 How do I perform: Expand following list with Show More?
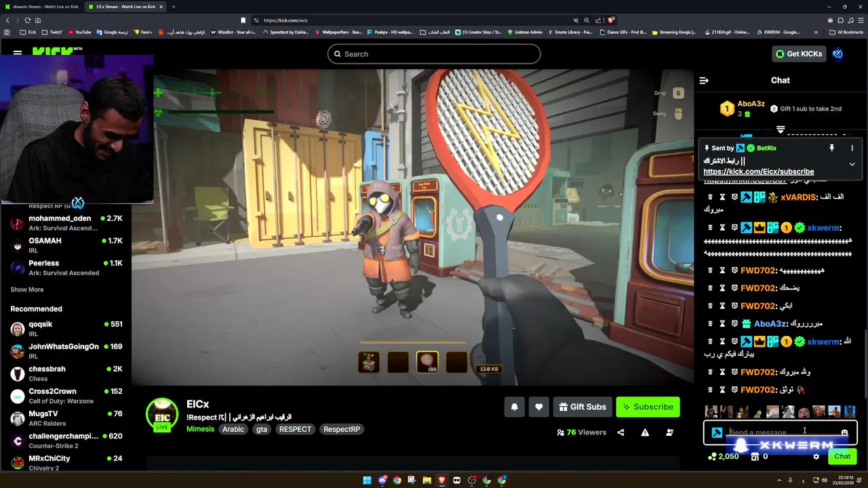point(27,289)
